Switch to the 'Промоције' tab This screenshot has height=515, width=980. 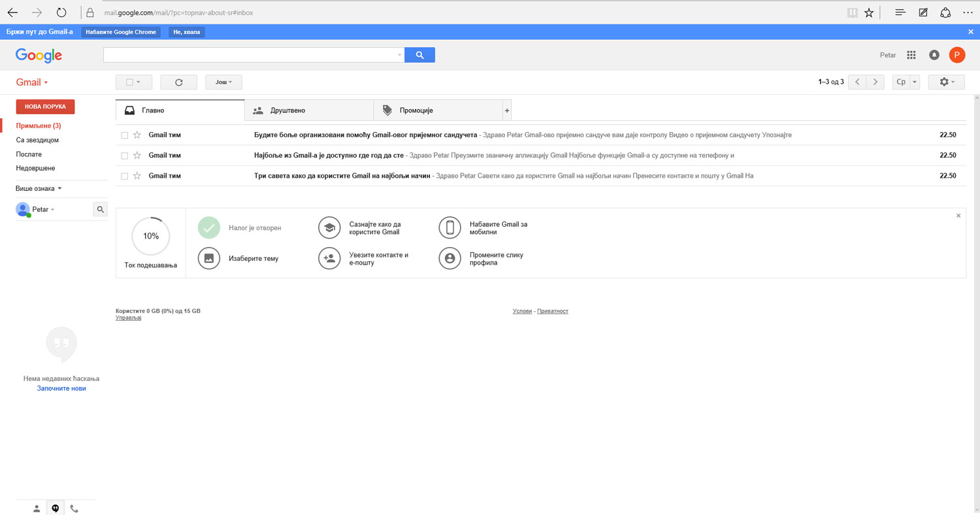pyautogui.click(x=438, y=110)
